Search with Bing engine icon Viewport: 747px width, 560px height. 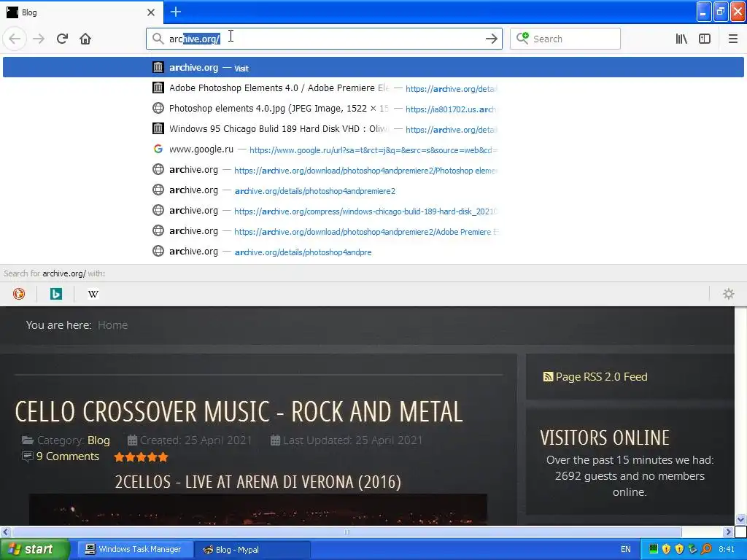pos(55,294)
